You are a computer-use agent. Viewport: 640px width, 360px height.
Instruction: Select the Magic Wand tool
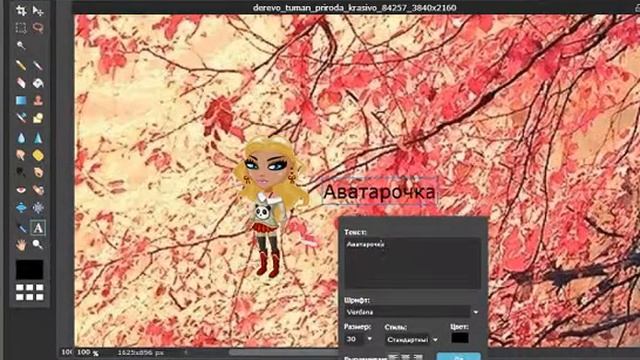tap(21, 45)
